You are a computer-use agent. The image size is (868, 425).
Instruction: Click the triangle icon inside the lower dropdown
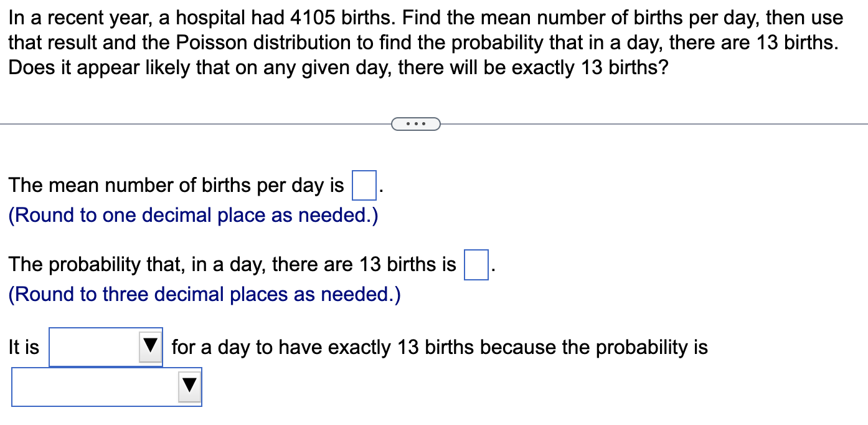click(190, 387)
